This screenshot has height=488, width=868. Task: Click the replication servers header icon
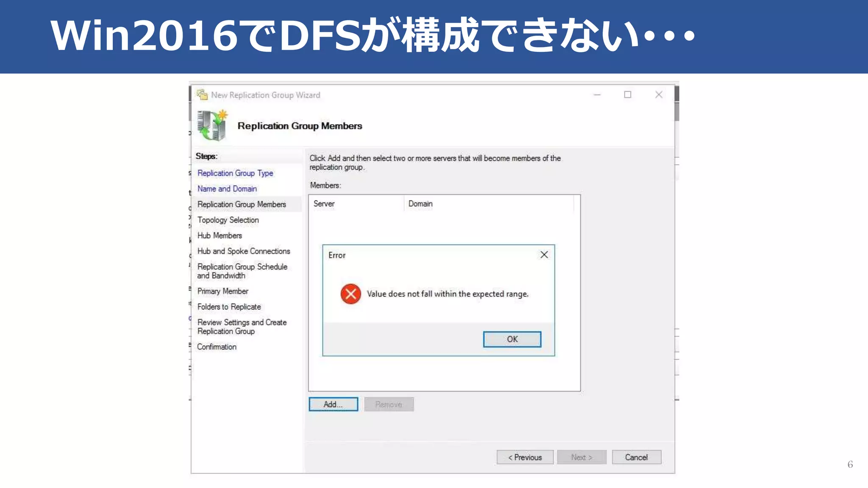pyautogui.click(x=212, y=125)
